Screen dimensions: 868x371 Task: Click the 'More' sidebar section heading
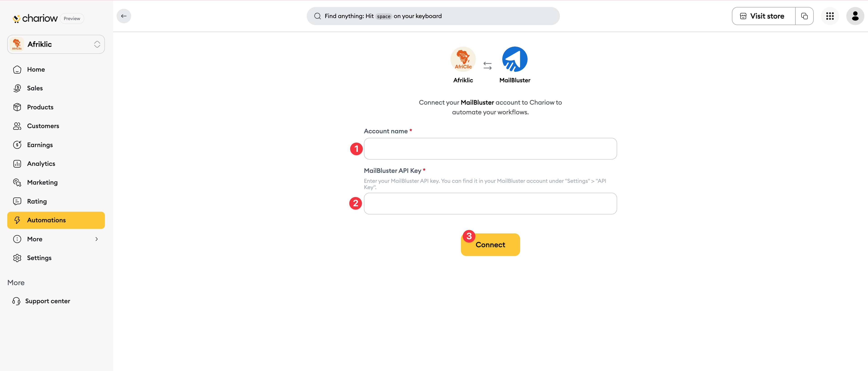coord(16,282)
